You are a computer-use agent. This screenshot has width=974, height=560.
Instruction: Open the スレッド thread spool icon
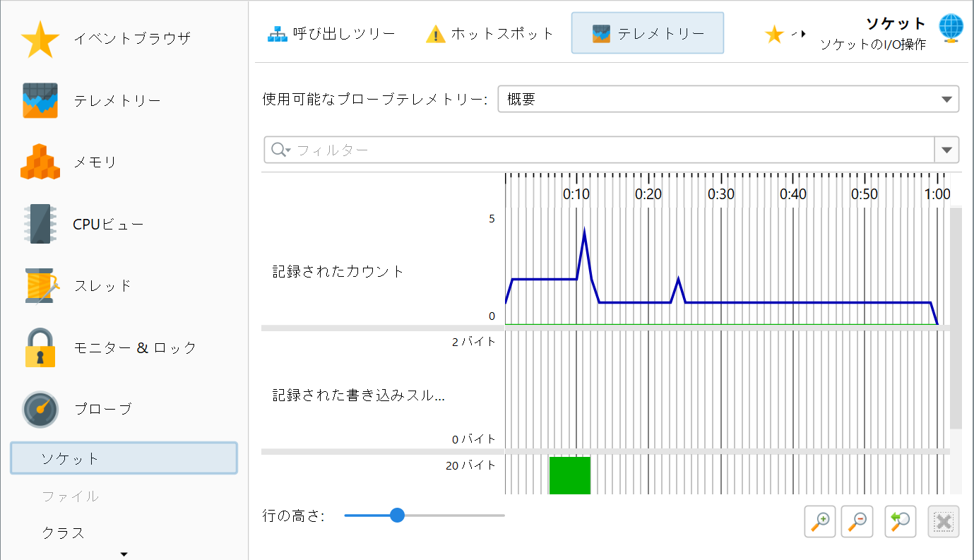point(42,286)
